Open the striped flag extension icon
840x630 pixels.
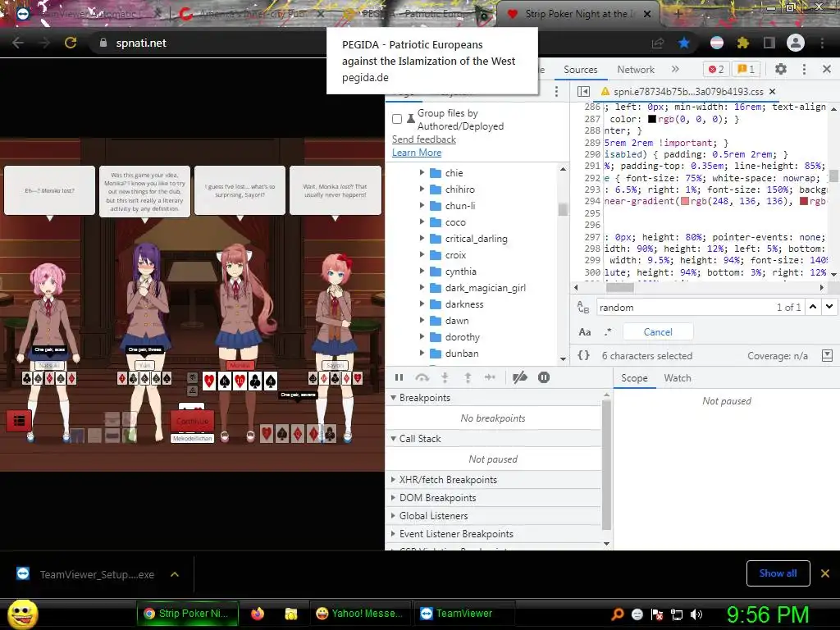(716, 43)
